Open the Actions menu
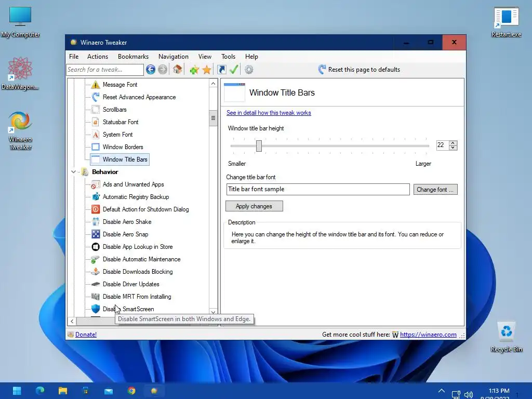The width and height of the screenshot is (532, 399). 98,57
